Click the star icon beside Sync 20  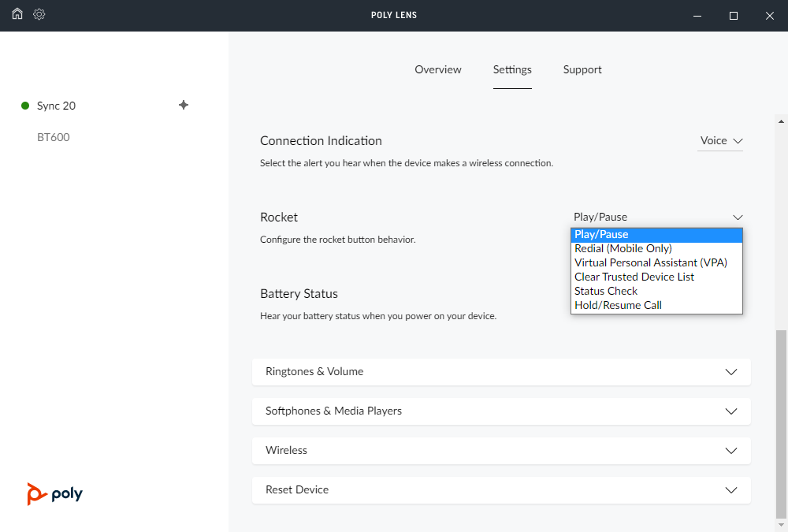coord(184,105)
